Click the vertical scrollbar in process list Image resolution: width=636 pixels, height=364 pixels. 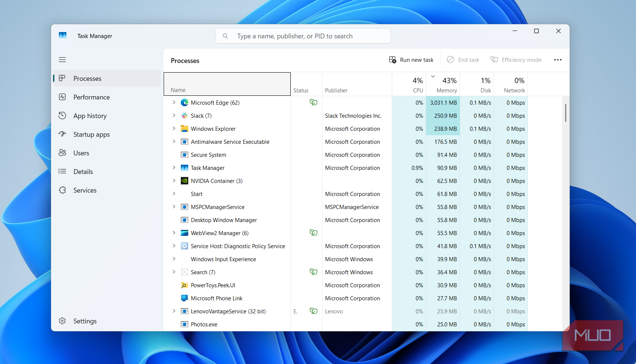pos(565,113)
